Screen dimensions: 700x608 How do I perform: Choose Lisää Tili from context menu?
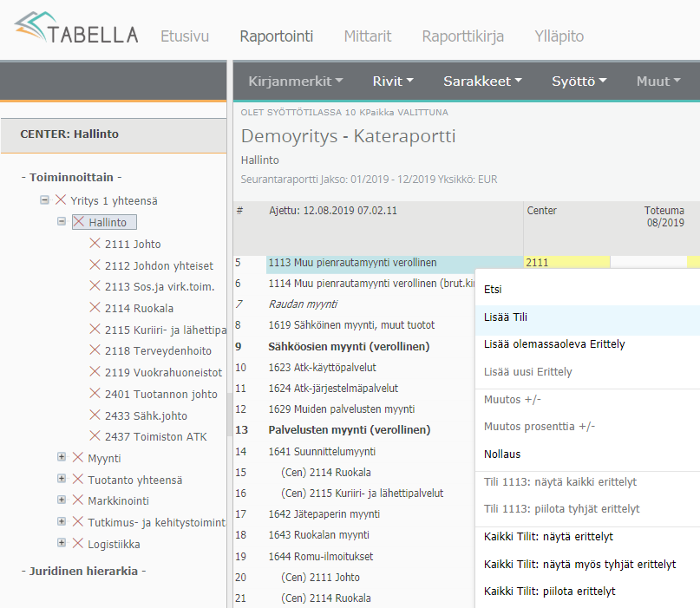pyautogui.click(x=506, y=317)
